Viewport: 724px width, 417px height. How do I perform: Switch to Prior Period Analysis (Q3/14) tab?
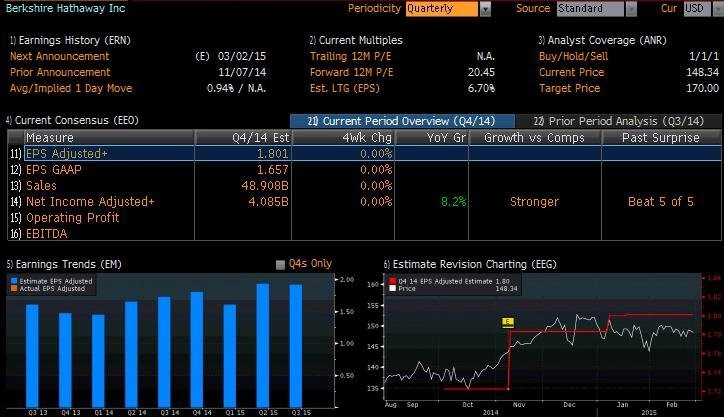(x=619, y=121)
